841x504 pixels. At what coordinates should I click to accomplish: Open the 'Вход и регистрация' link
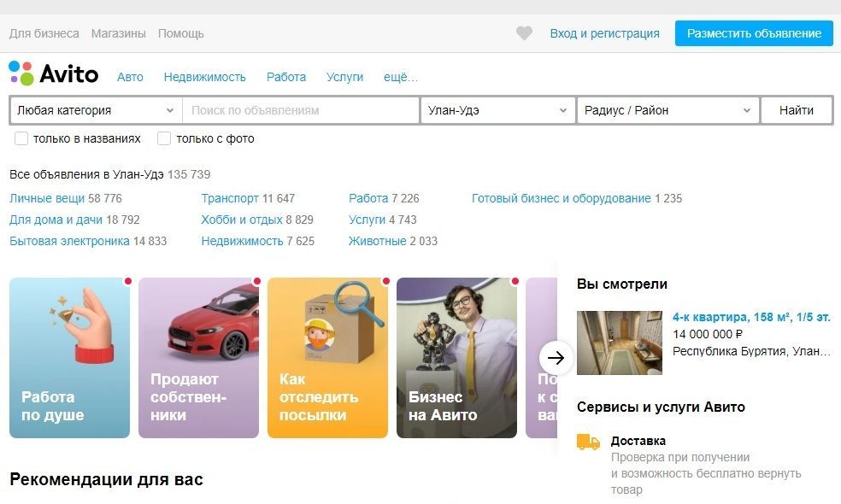pyautogui.click(x=604, y=33)
